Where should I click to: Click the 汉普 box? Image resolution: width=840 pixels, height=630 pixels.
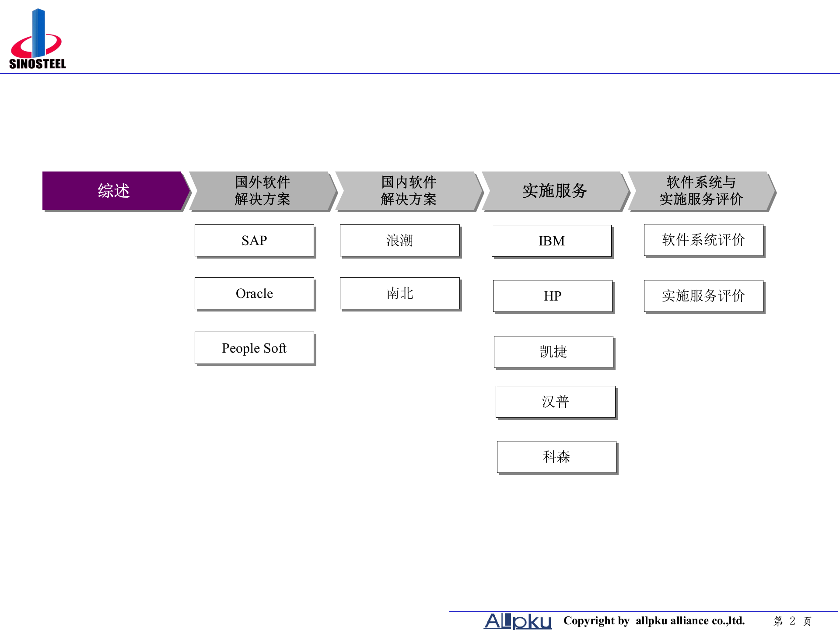click(x=556, y=402)
